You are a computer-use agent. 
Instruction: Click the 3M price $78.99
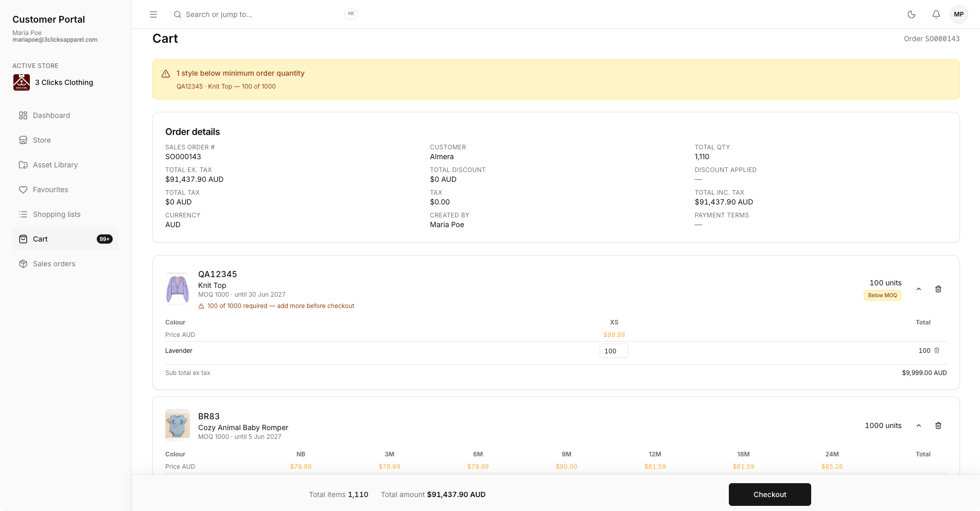(x=390, y=467)
